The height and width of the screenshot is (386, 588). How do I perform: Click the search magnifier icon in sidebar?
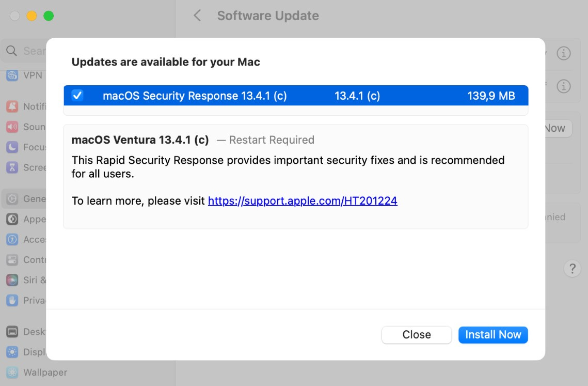tap(12, 51)
